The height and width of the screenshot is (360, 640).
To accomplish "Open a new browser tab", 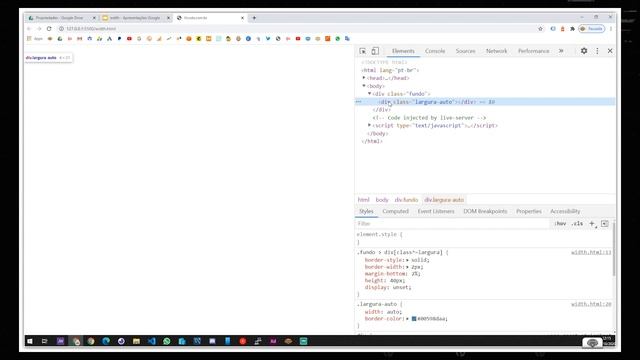I will [x=254, y=18].
